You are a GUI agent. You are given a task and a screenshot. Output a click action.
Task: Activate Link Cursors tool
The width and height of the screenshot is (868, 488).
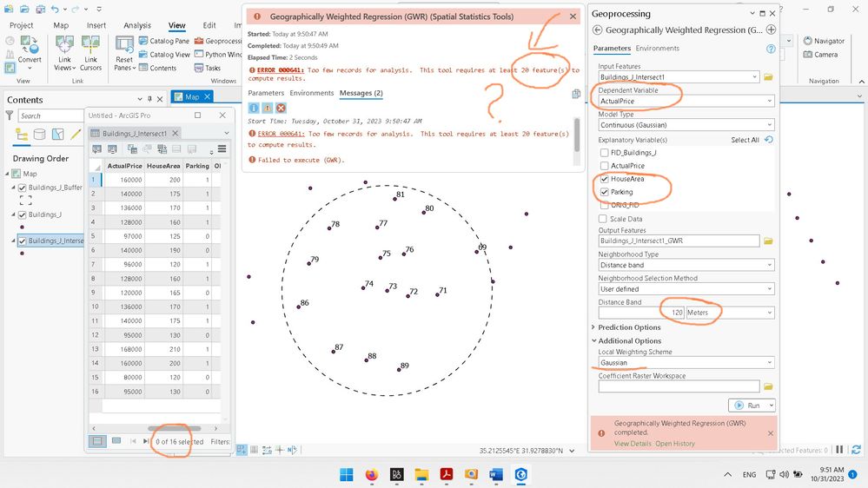pos(90,53)
